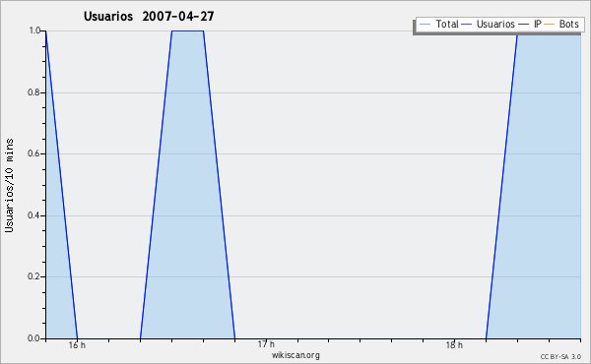Click the '0.2' y-axis value
Viewport: 591px width, 364px height.
pos(33,276)
